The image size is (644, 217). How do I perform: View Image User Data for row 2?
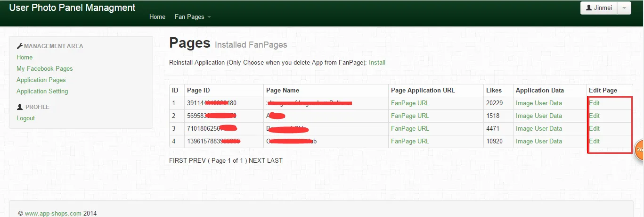[539, 116]
